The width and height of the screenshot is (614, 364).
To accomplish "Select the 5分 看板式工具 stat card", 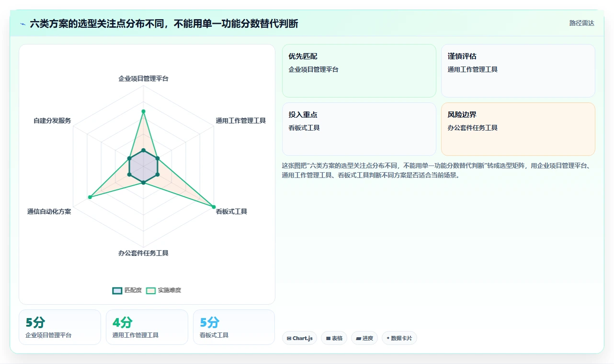I will (234, 327).
